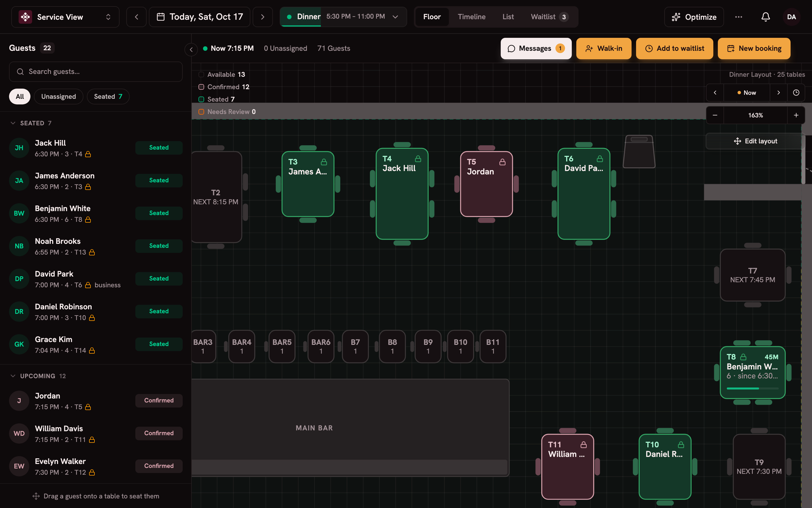This screenshot has height=508, width=812.
Task: Open the date picker Today, Sat, Oct 17
Action: pos(200,17)
